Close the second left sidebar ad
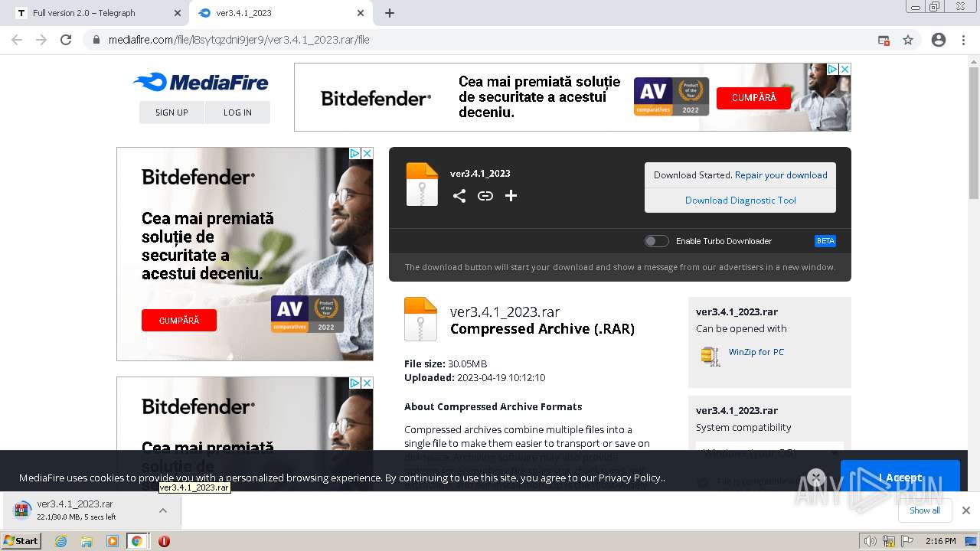 coord(367,383)
